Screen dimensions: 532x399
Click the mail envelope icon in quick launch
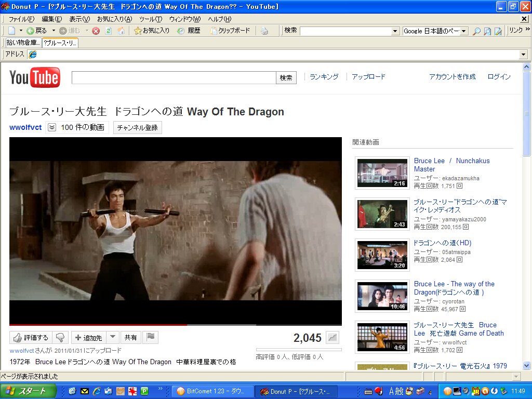[85, 391]
